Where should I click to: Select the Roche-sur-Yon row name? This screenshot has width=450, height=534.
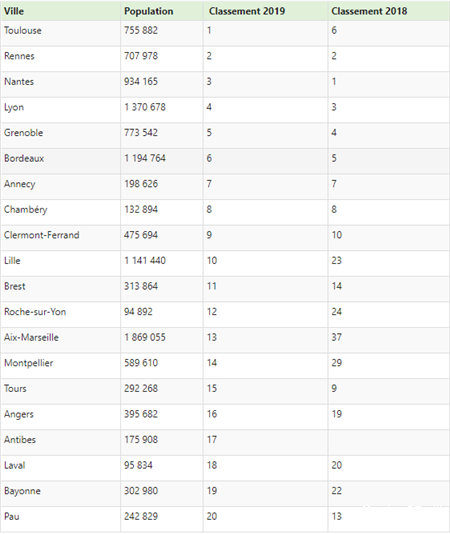(35, 312)
